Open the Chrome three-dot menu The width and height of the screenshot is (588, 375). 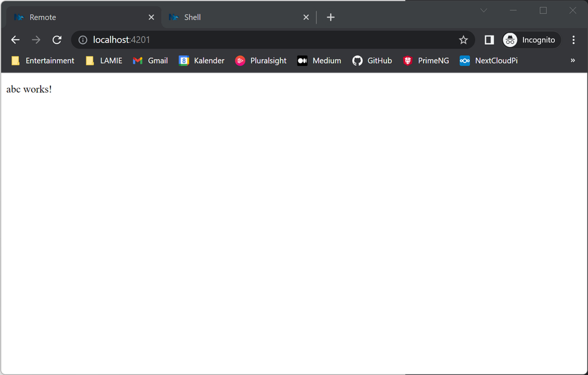573,39
